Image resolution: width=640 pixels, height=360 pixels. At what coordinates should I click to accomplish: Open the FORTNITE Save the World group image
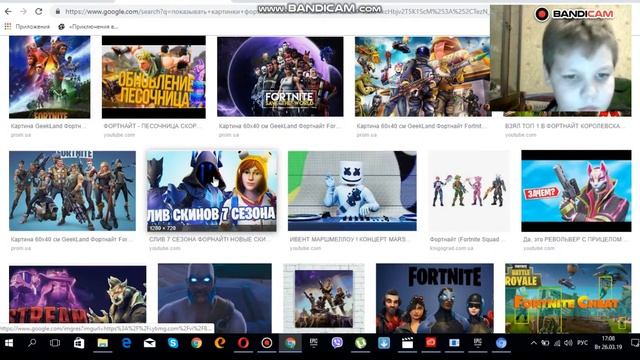280,77
